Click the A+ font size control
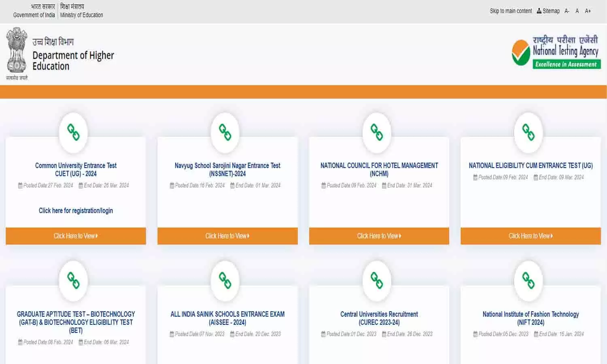The width and height of the screenshot is (607, 364). [588, 11]
